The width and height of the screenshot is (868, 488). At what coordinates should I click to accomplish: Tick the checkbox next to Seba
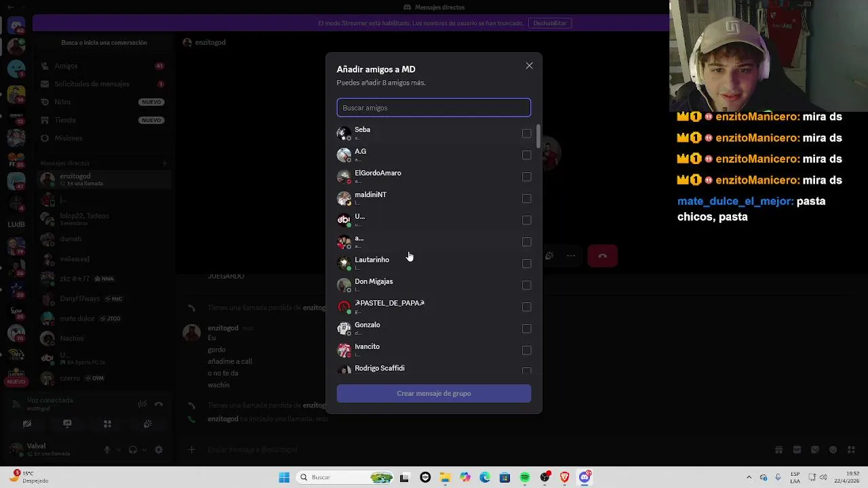click(526, 134)
